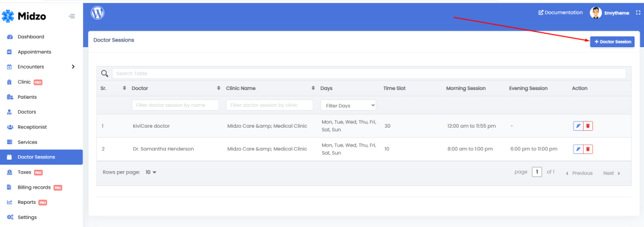Open Rows per page dropdown
The image size is (644, 227).
coord(151,172)
